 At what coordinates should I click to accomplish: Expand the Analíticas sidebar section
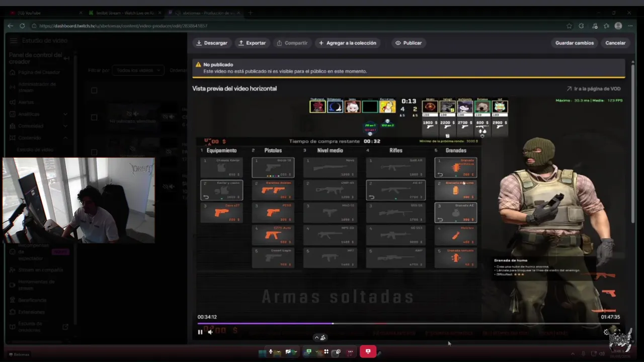[65, 114]
